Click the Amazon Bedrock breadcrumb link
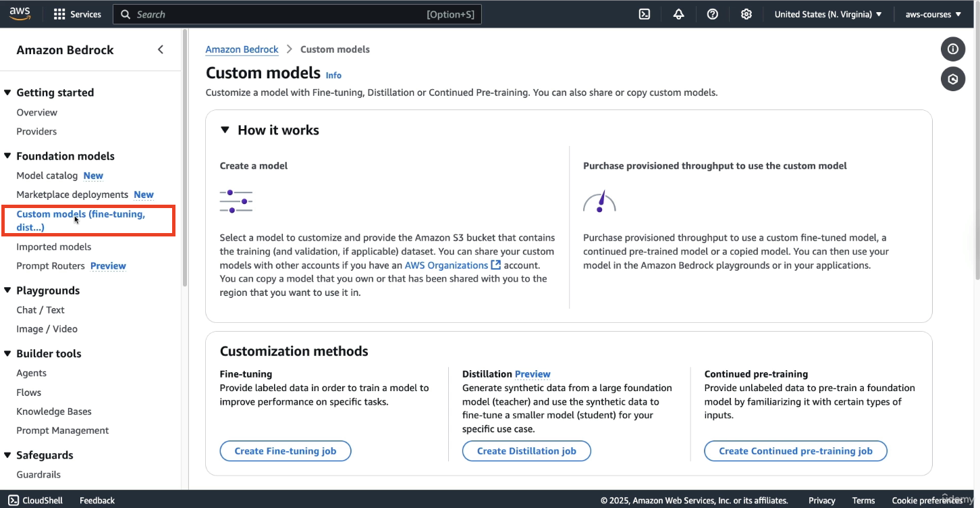 tap(242, 49)
